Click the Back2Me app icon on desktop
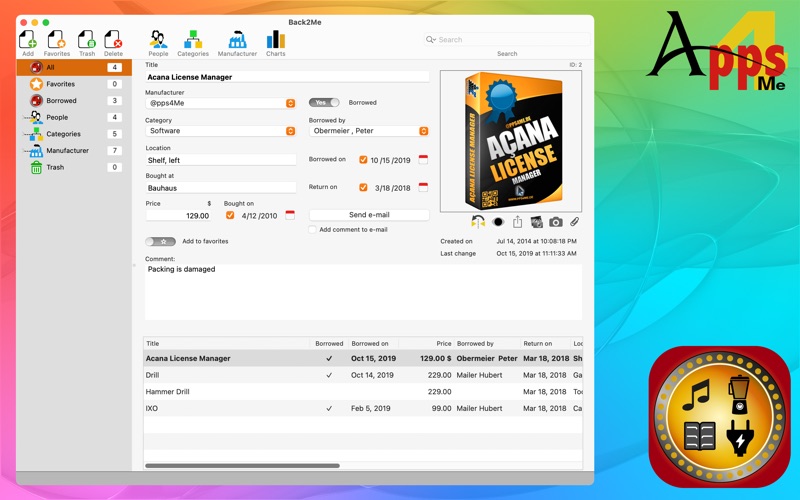Viewport: 800px width, 500px height. pyautogui.click(x=719, y=417)
